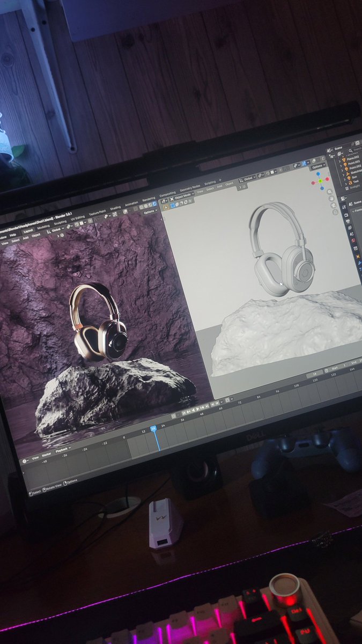This screenshot has width=362, height=644.
Task: Open the Texture Paint workspace tab
Action: tap(97, 212)
